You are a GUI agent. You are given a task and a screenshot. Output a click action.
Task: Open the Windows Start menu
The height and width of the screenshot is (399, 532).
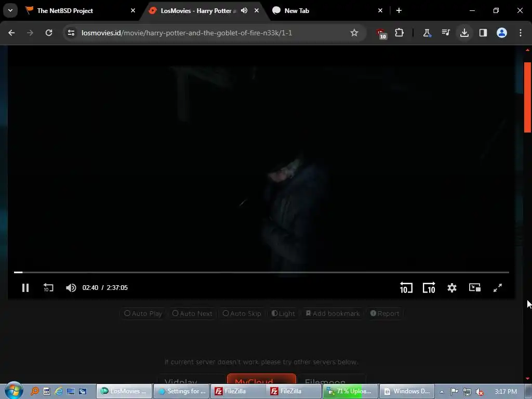14,390
